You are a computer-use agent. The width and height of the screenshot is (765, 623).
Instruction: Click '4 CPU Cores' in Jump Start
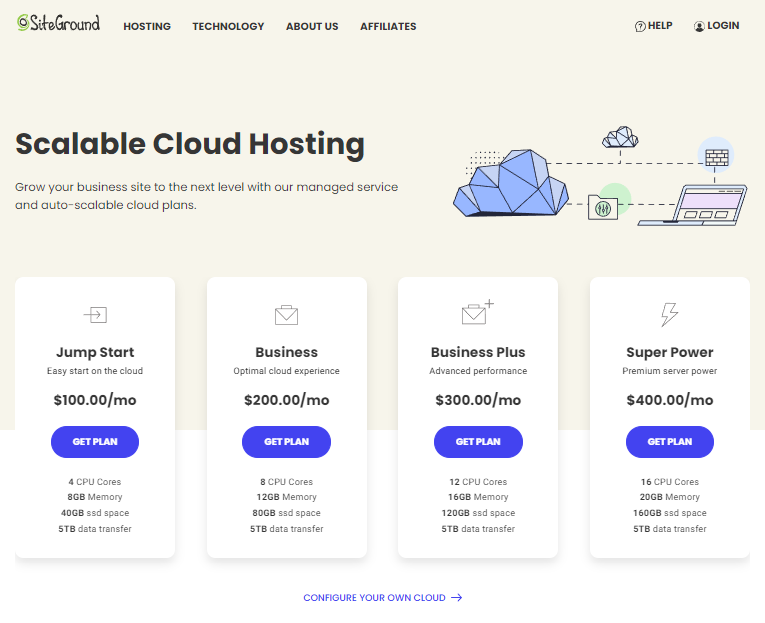[x=95, y=482]
